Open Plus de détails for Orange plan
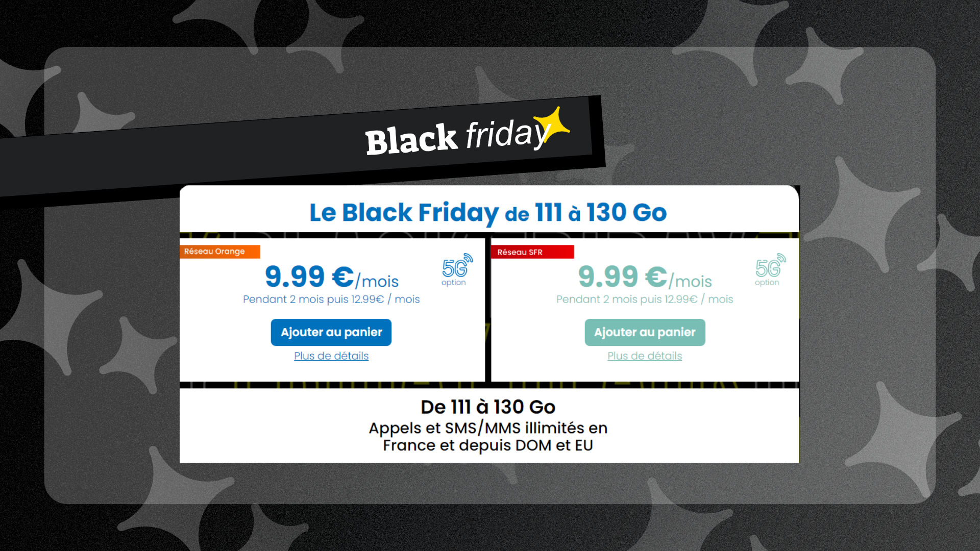The width and height of the screenshot is (980, 551). 331,356
